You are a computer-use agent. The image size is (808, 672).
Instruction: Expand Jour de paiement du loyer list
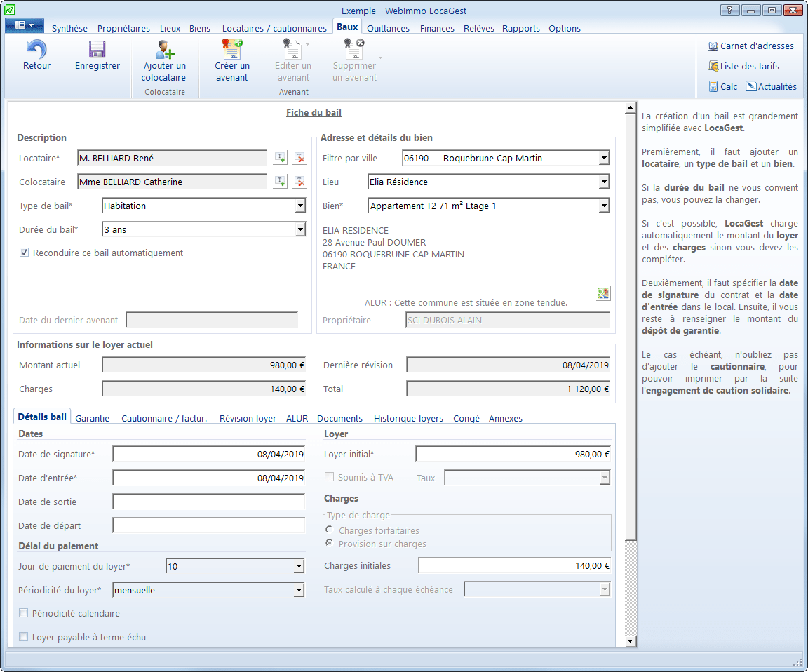[x=299, y=567]
